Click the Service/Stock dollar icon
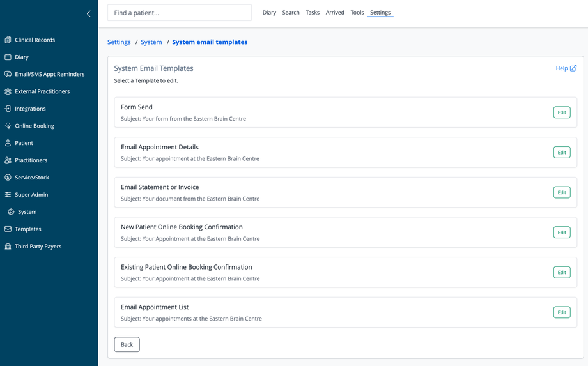 pyautogui.click(x=8, y=178)
